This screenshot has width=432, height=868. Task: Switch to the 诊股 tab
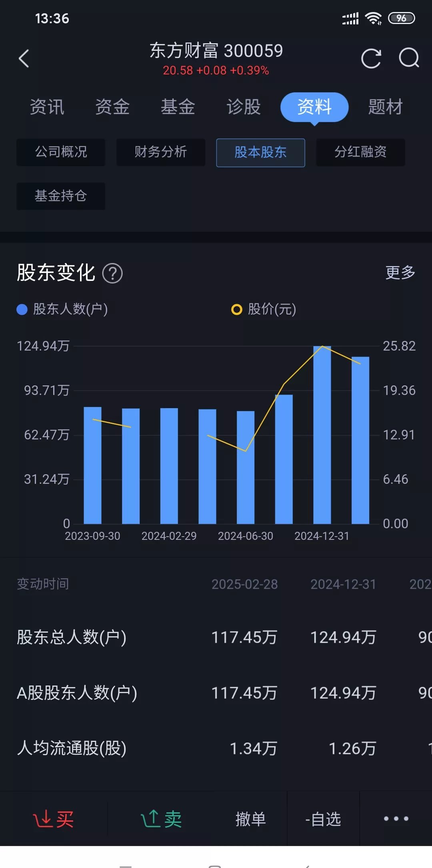(244, 107)
